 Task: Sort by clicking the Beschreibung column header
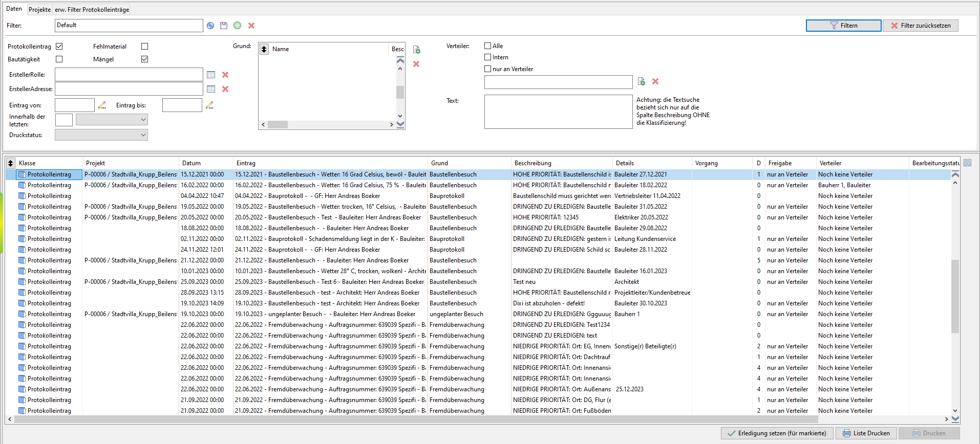click(x=562, y=163)
